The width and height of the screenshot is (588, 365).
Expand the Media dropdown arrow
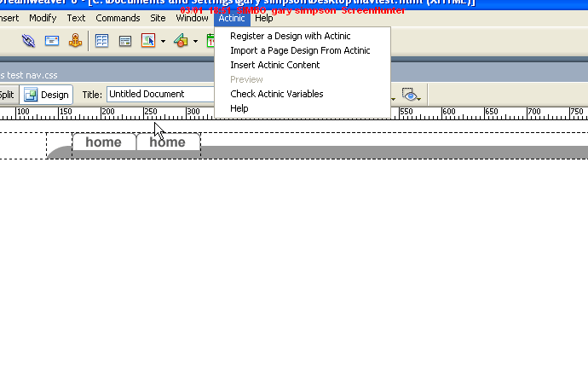195,41
